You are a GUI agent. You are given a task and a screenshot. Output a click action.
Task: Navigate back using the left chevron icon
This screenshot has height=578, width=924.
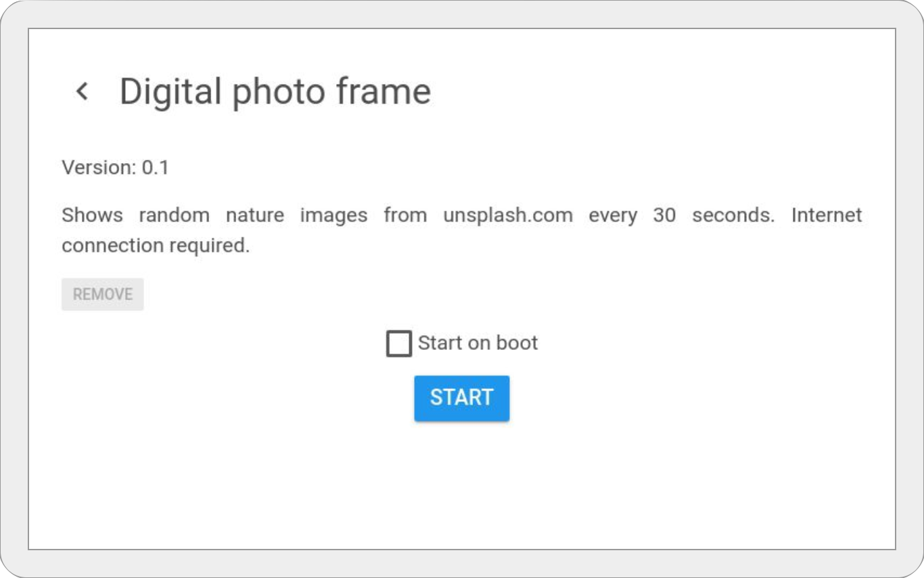click(83, 91)
